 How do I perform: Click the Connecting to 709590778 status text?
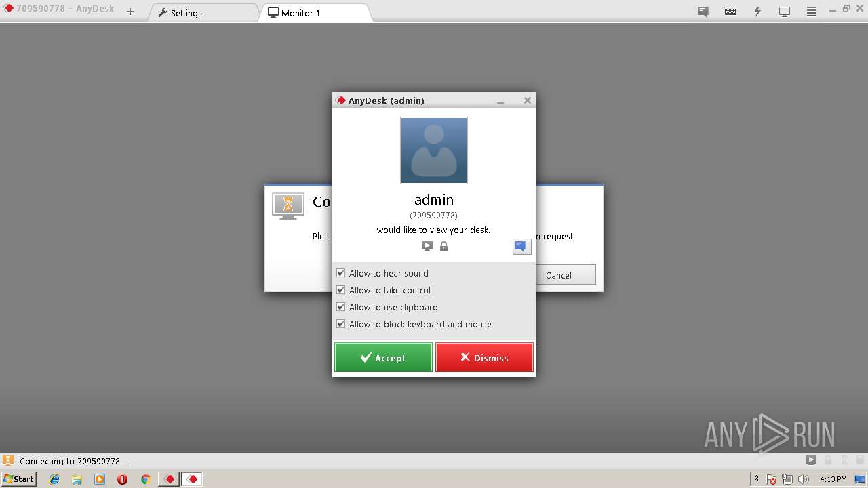(73, 461)
